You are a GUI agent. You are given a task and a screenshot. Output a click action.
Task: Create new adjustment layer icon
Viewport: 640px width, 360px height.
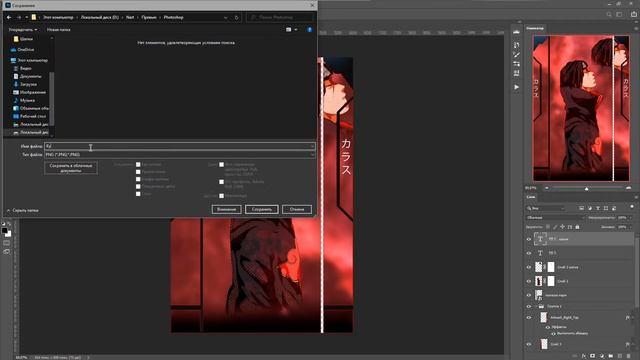point(602,356)
